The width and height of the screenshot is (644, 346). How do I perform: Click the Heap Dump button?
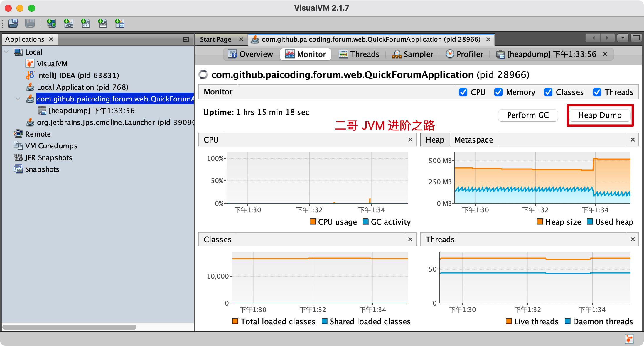click(600, 115)
